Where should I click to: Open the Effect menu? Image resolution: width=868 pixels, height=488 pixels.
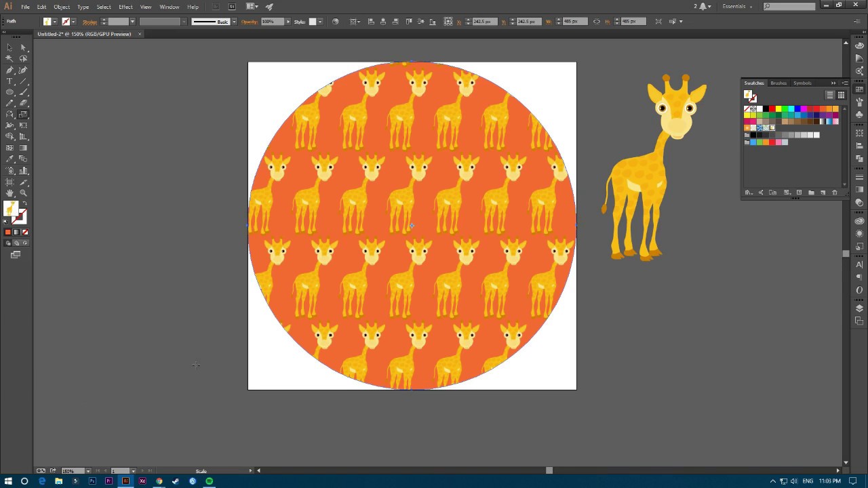click(x=125, y=7)
